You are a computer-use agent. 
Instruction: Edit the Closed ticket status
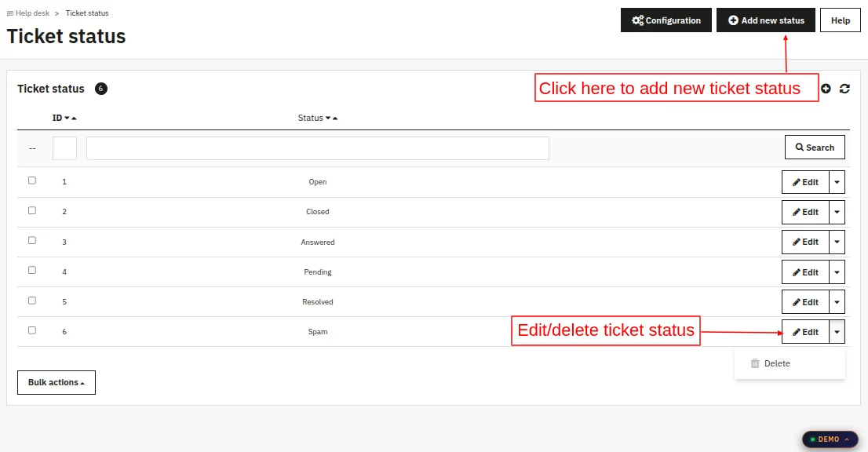(x=805, y=212)
